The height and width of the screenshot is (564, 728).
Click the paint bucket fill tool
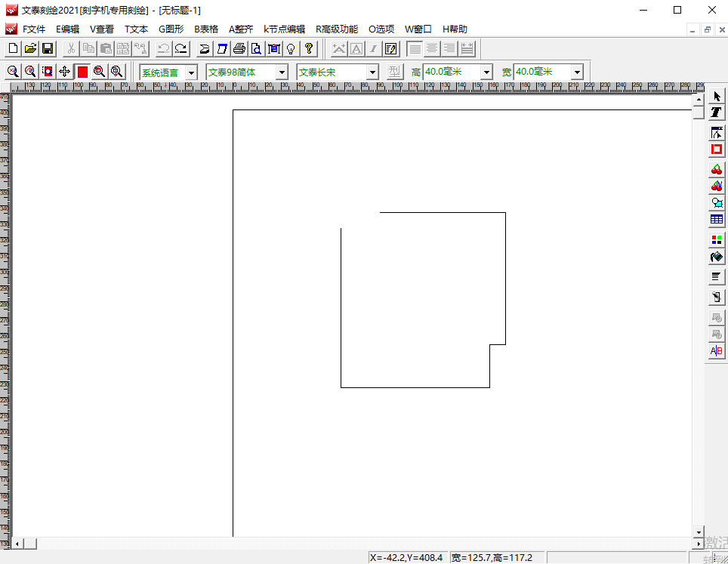717,256
